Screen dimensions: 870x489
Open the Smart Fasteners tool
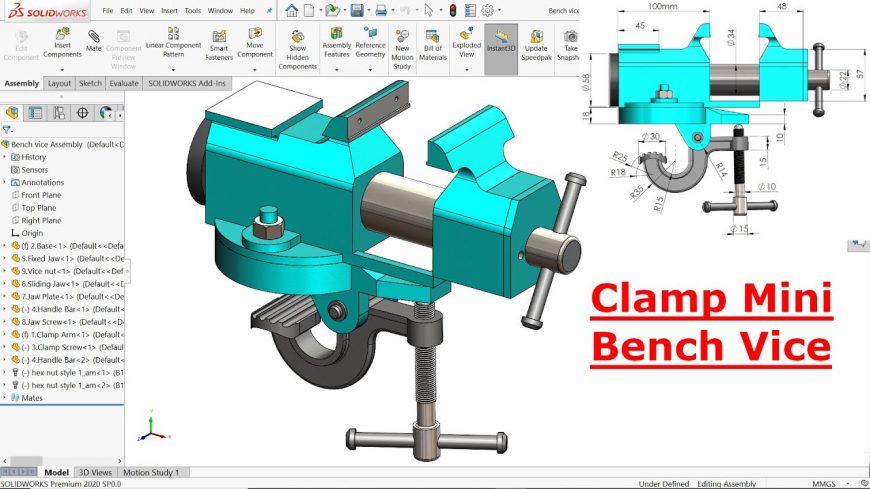pos(219,45)
